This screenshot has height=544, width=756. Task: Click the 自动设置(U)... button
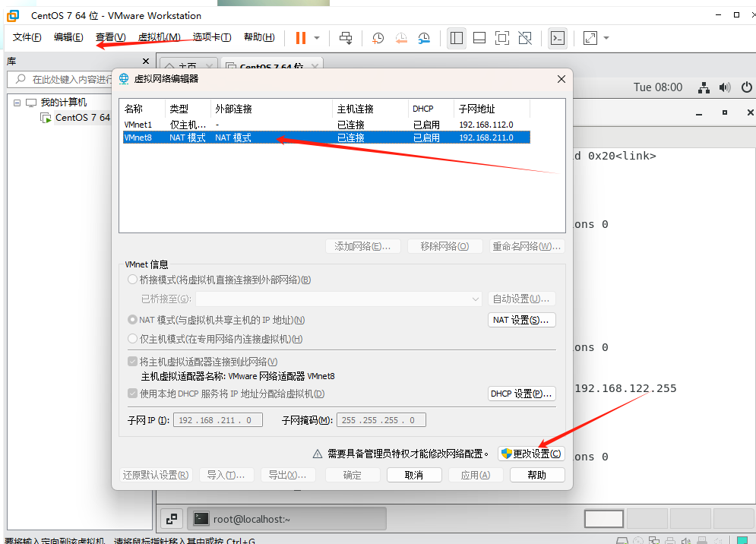coord(522,299)
